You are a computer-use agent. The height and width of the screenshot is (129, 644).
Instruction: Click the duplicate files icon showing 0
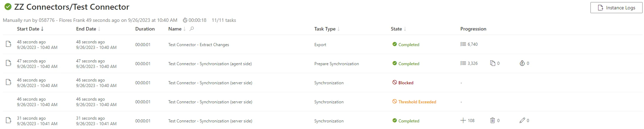point(492,63)
